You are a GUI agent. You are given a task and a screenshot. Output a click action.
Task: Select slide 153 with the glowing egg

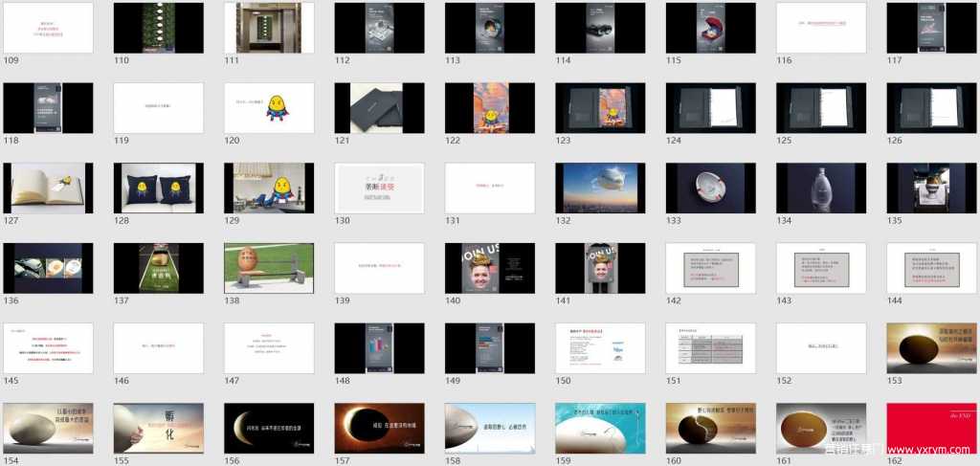click(x=931, y=347)
